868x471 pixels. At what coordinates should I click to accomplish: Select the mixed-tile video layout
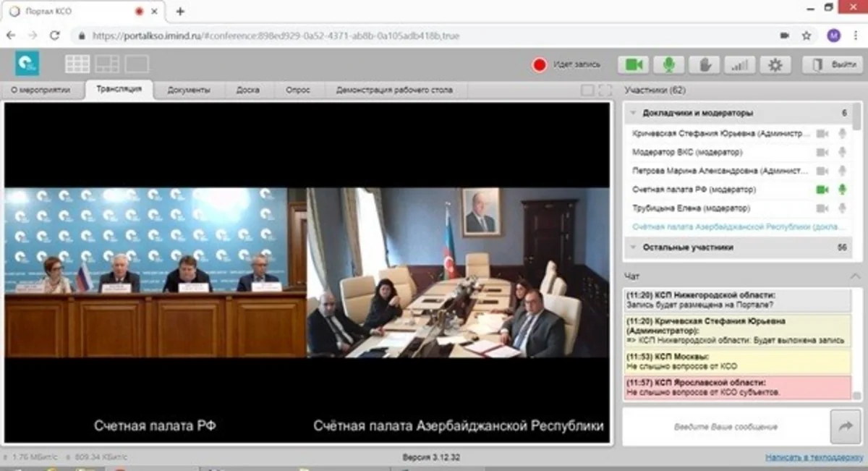107,64
